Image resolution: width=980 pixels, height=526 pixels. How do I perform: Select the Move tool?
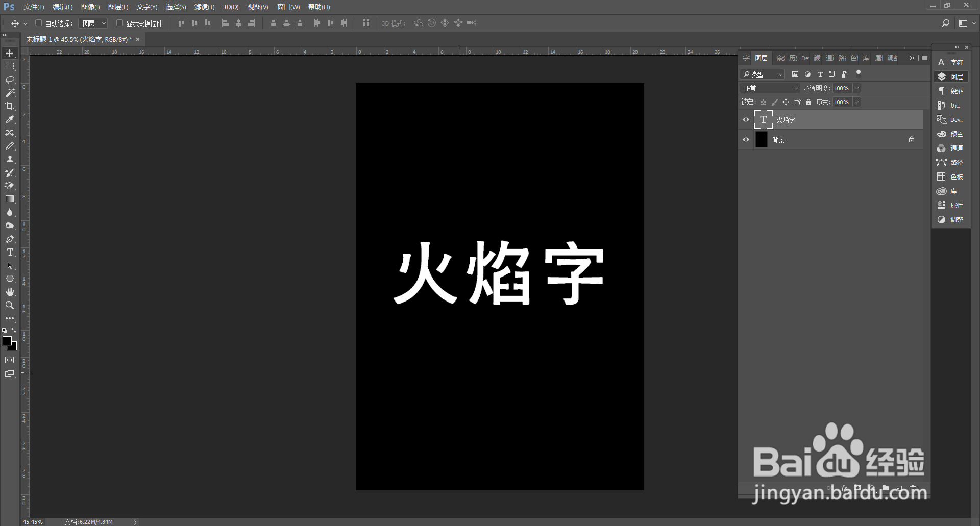tap(10, 53)
